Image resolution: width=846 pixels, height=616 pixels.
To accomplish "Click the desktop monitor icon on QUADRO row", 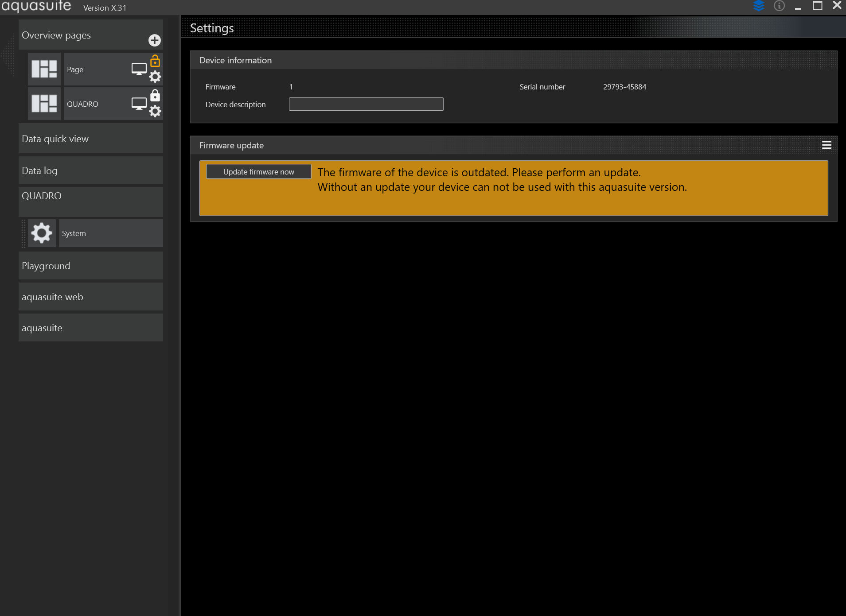I will click(139, 104).
